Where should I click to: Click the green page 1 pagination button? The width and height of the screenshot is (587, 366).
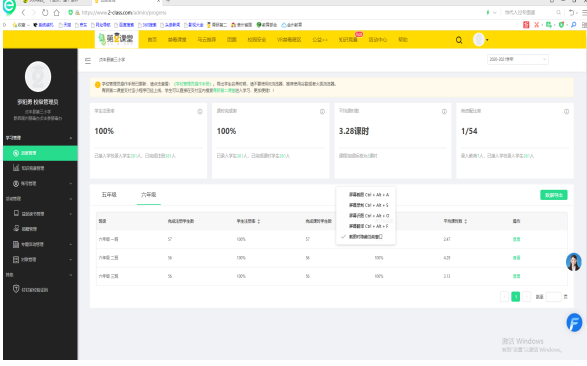(x=515, y=297)
